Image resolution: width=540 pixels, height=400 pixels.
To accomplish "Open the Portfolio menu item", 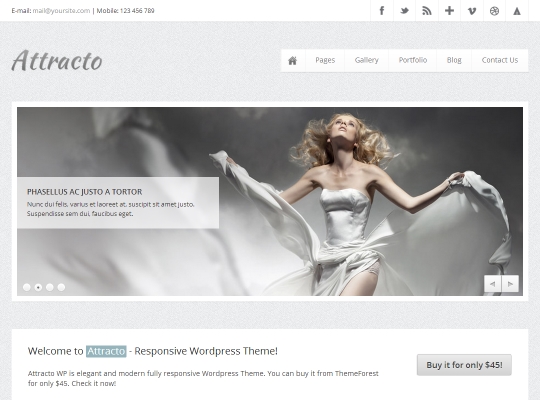I will coord(413,60).
